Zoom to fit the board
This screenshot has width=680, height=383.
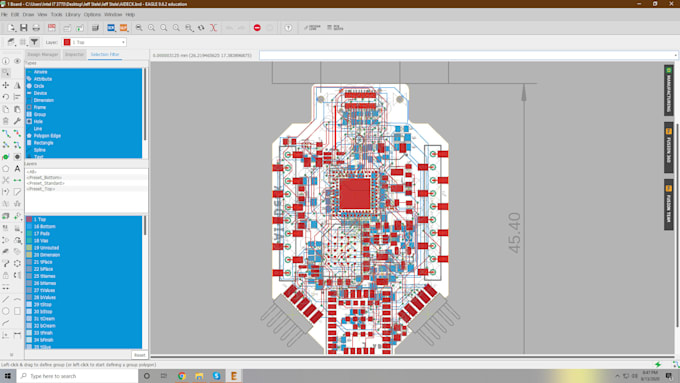coord(139,28)
